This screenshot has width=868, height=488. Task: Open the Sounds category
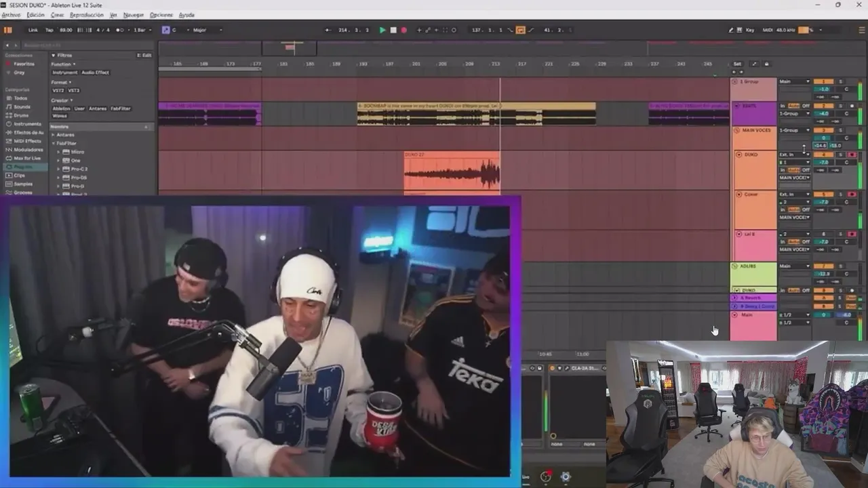[22, 107]
